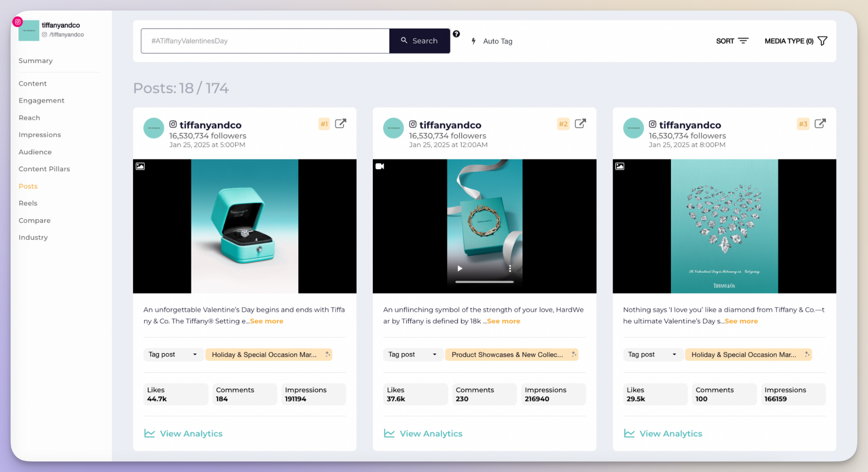Navigate to the Summary tab in sidebar
Image resolution: width=868 pixels, height=472 pixels.
[x=36, y=60]
